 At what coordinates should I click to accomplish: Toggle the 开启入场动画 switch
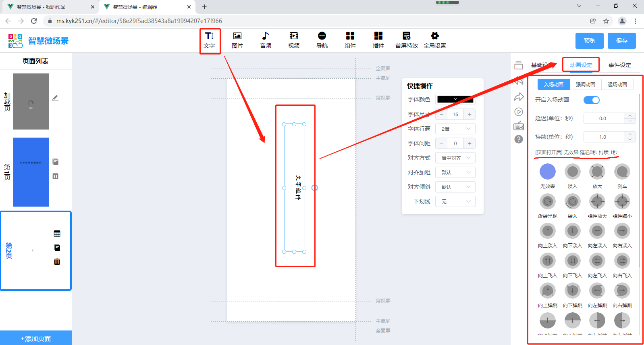pyautogui.click(x=591, y=100)
